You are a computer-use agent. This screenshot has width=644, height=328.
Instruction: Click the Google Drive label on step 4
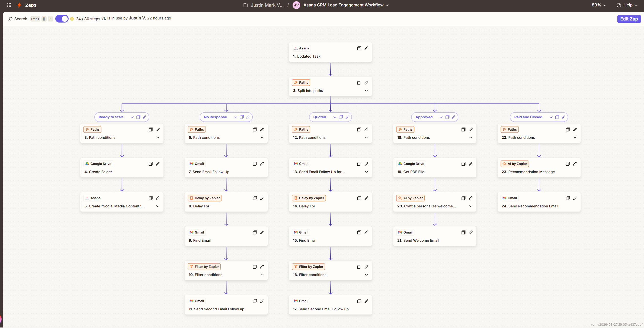[98, 164]
